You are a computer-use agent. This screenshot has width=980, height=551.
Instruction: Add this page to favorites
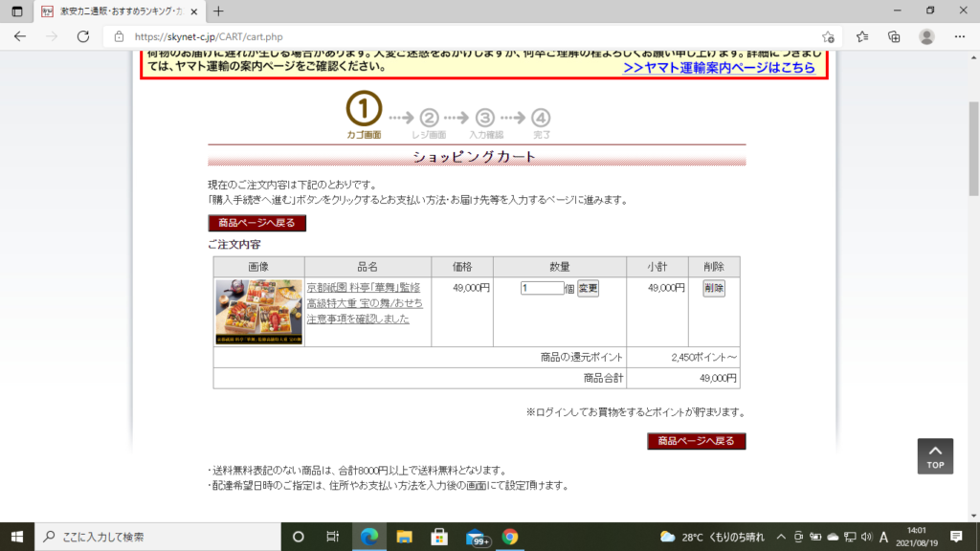point(828,37)
